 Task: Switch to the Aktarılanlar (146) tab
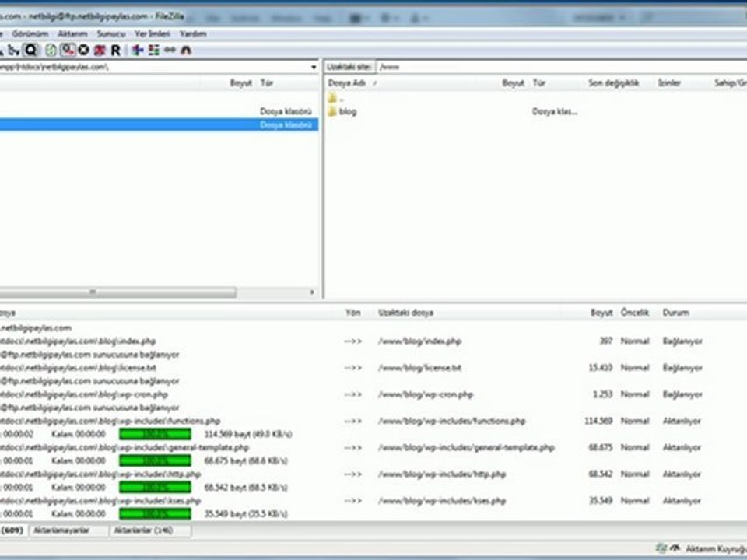click(150, 530)
